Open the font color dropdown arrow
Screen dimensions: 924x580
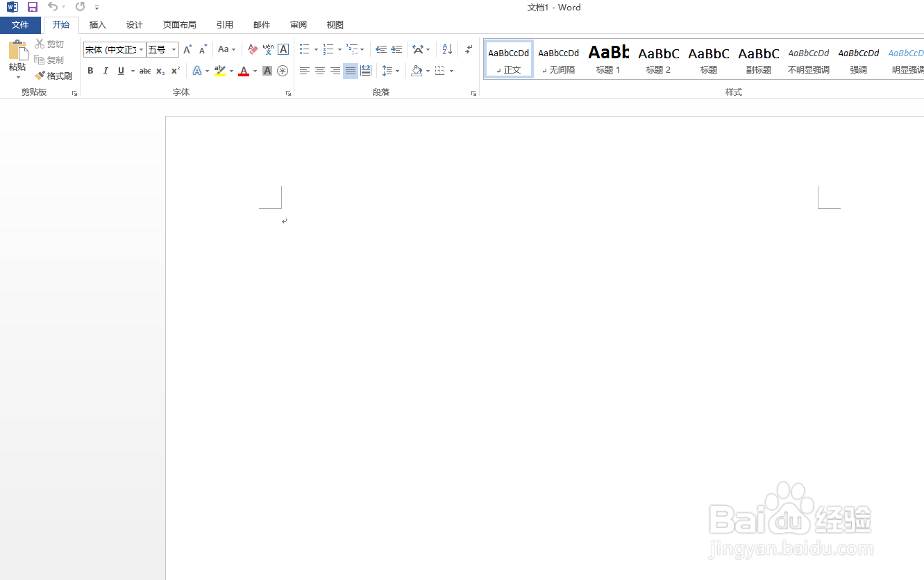(255, 71)
